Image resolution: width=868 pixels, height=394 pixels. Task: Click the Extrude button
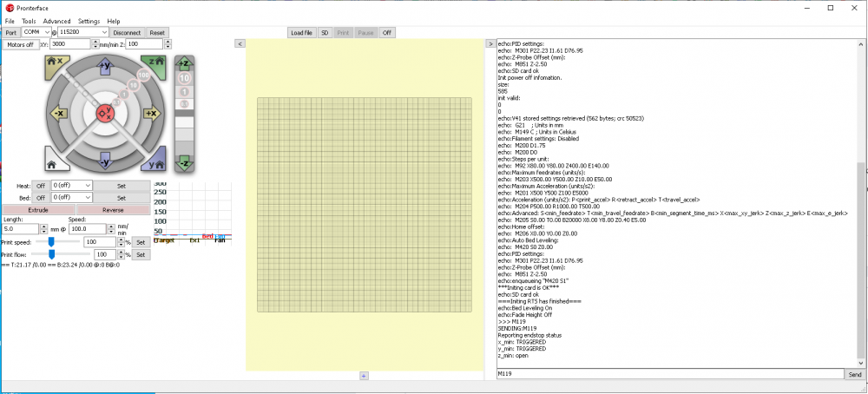tap(38, 210)
